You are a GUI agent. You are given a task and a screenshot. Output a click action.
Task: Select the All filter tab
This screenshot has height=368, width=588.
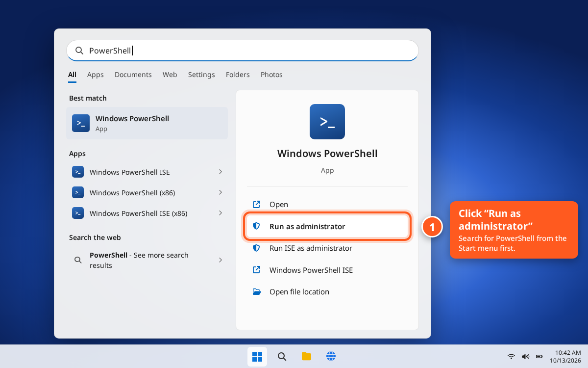point(72,75)
